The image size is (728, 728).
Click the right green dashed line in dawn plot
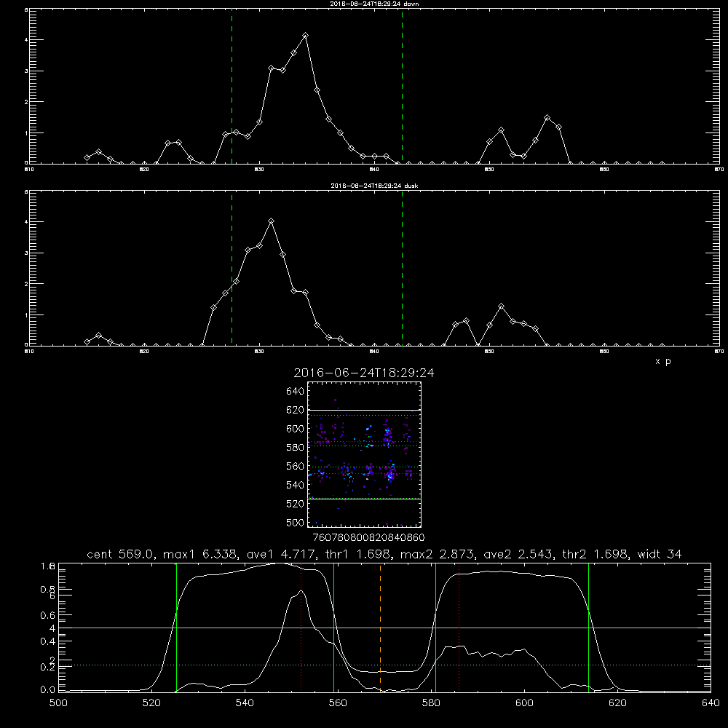[402, 86]
